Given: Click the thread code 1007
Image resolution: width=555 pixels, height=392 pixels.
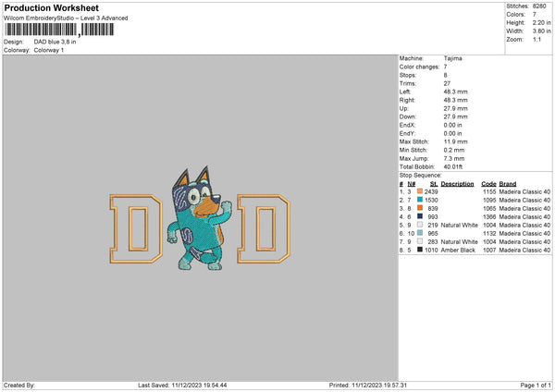Looking at the screenshot, I should (489, 251).
